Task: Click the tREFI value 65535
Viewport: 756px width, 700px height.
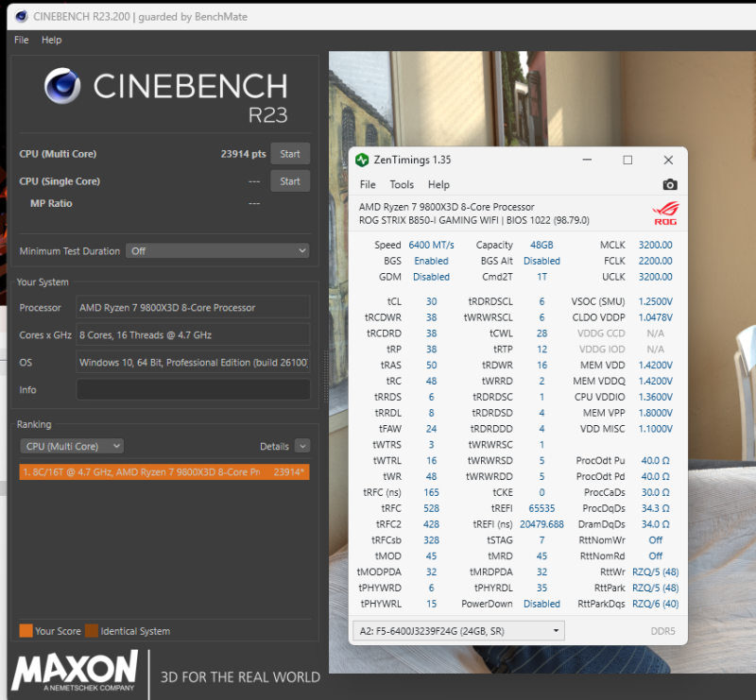Action: tap(541, 508)
